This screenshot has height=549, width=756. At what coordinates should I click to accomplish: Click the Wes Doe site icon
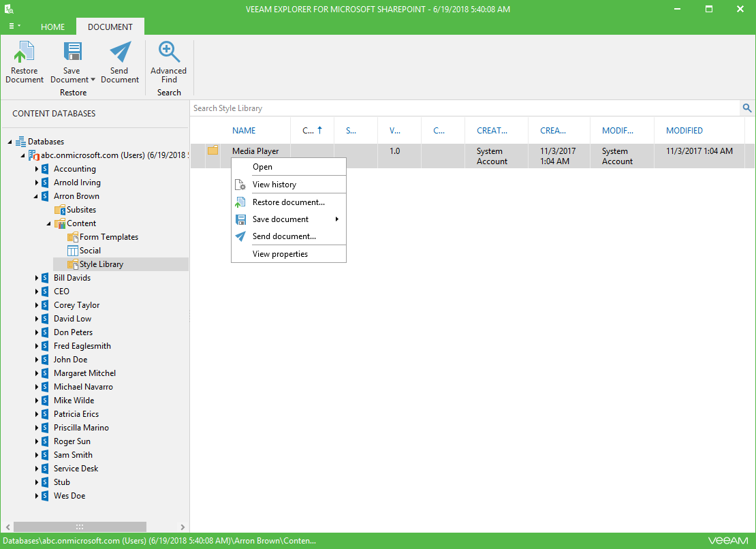(x=45, y=496)
